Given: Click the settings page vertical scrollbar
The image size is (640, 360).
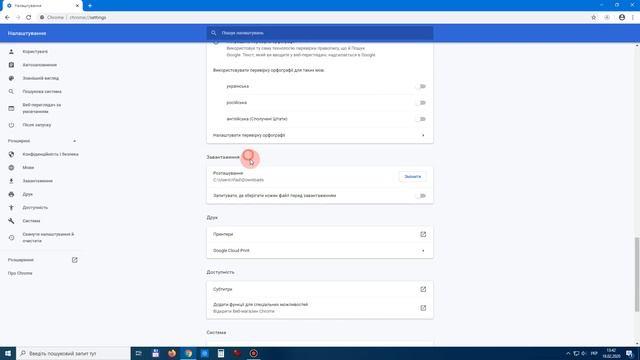Looking at the screenshot, I should pos(637,275).
